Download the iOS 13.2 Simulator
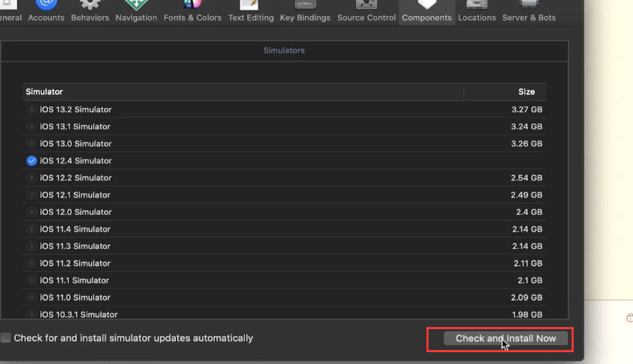Image resolution: width=633 pixels, height=364 pixels. pos(31,109)
